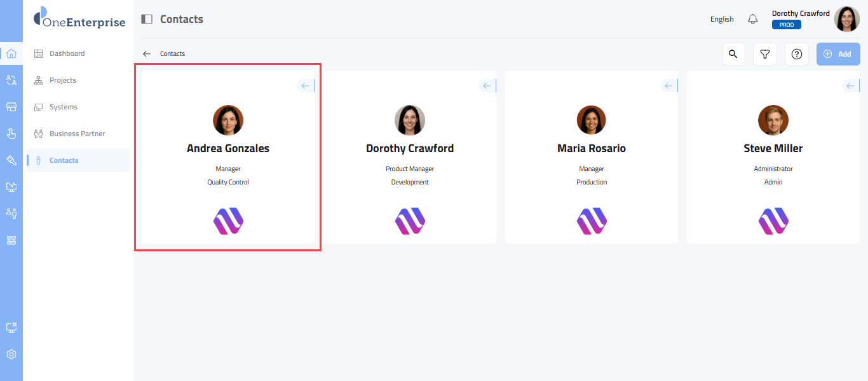This screenshot has height=381, width=868.
Task: Open the filter funnel button
Action: pos(765,54)
